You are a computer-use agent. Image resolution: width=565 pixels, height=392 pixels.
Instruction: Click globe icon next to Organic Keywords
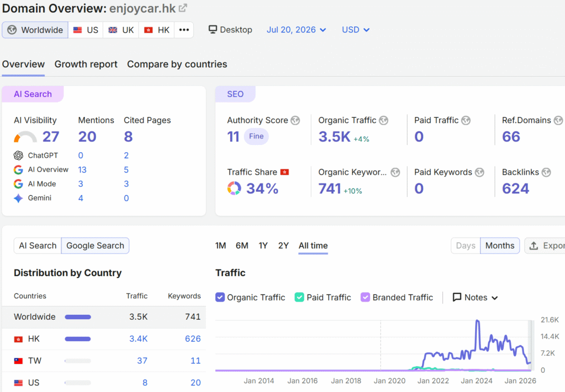(395, 173)
